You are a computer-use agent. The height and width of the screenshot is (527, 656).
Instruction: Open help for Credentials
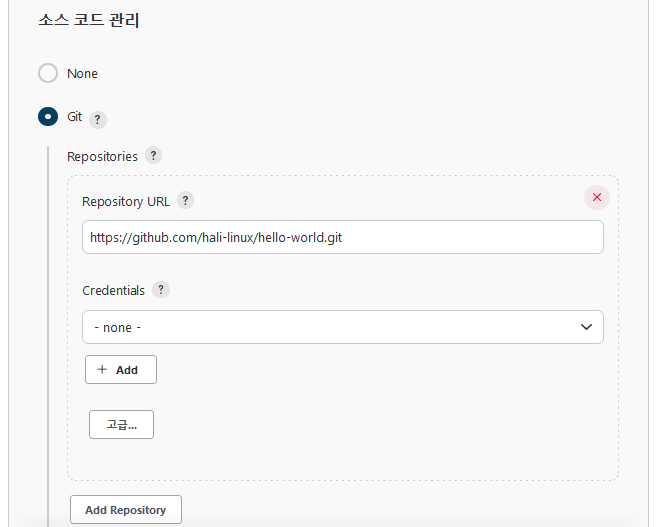click(161, 289)
